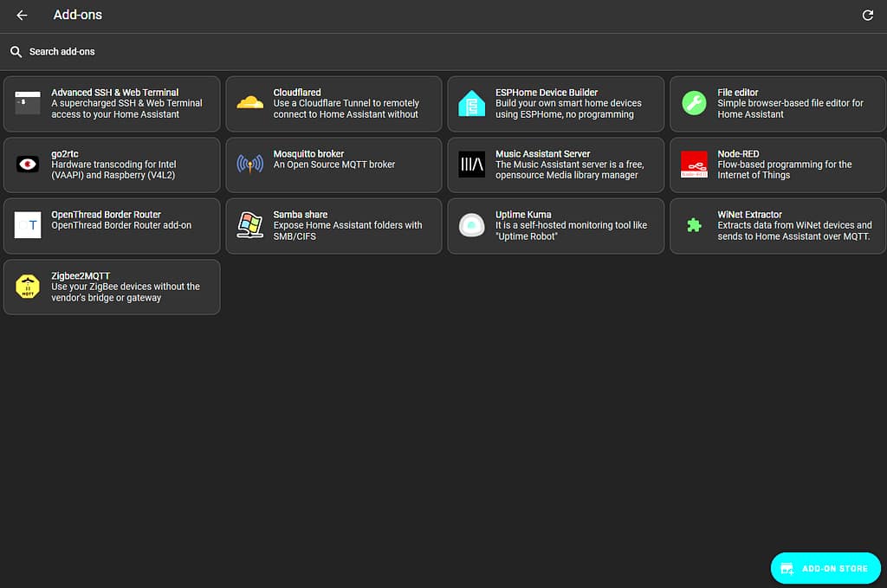
Task: Open the Advanced SSH & Web Terminal title
Action: click(114, 92)
